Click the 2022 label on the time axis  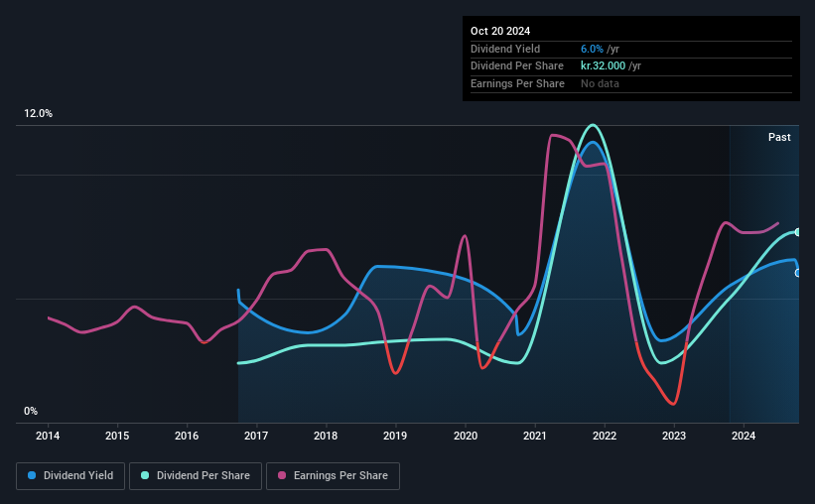point(605,436)
